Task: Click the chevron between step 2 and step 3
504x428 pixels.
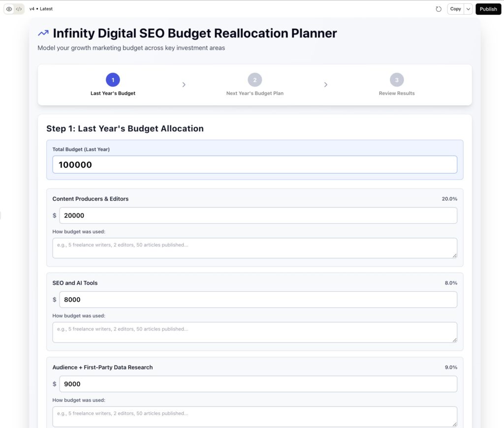Action: tap(326, 85)
